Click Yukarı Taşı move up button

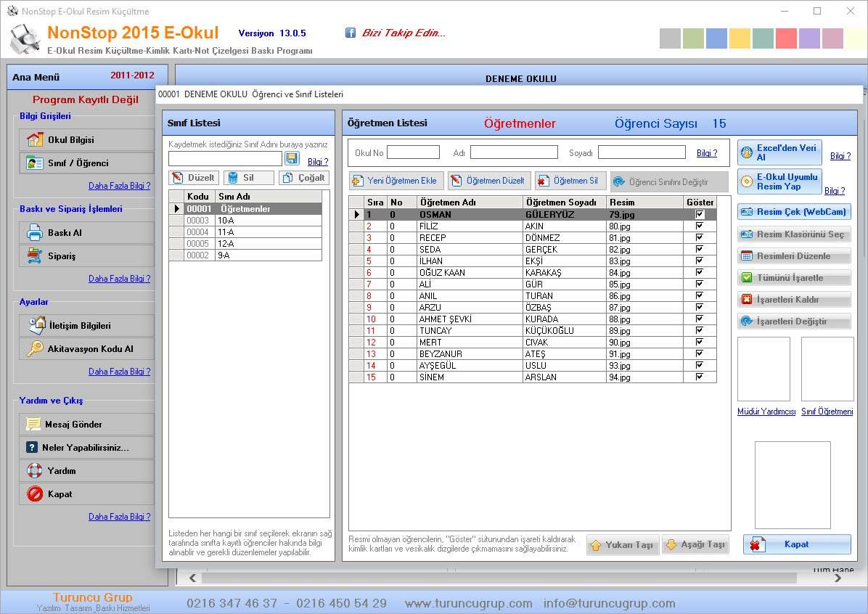622,545
